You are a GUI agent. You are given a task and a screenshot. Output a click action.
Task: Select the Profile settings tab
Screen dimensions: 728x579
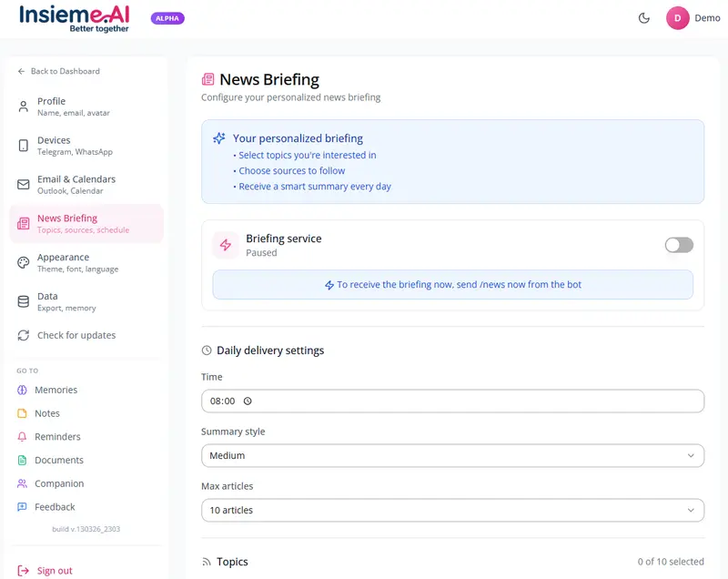(x=86, y=107)
